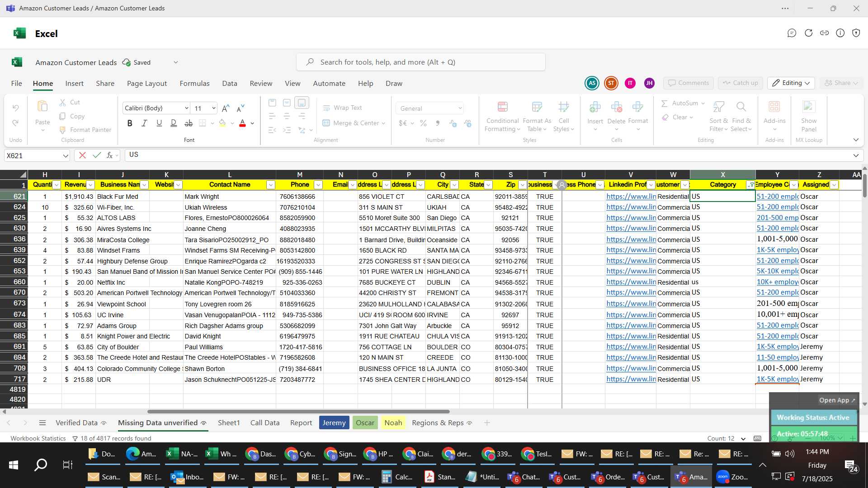
Task: Click the percent style icon
Action: click(423, 123)
